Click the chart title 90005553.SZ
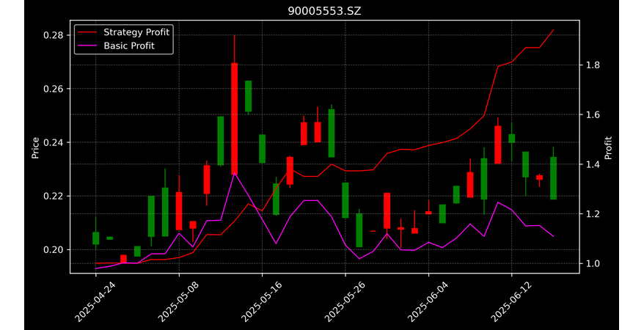This screenshot has height=330, width=644. (324, 11)
